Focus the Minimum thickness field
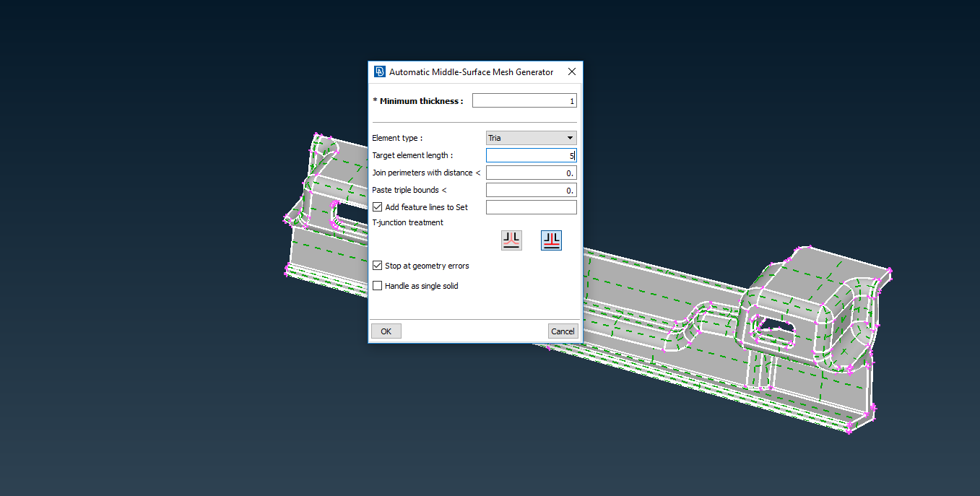The height and width of the screenshot is (496, 980). click(524, 101)
